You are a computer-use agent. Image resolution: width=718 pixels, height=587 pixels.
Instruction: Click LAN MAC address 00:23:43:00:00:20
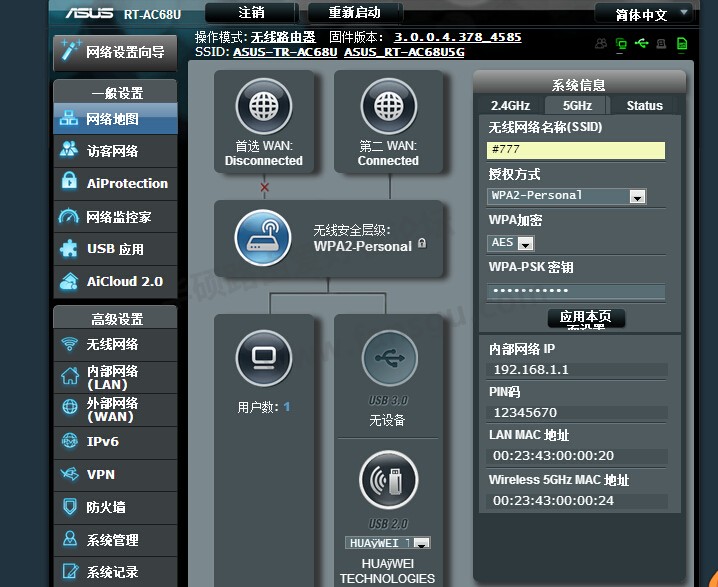coord(553,456)
